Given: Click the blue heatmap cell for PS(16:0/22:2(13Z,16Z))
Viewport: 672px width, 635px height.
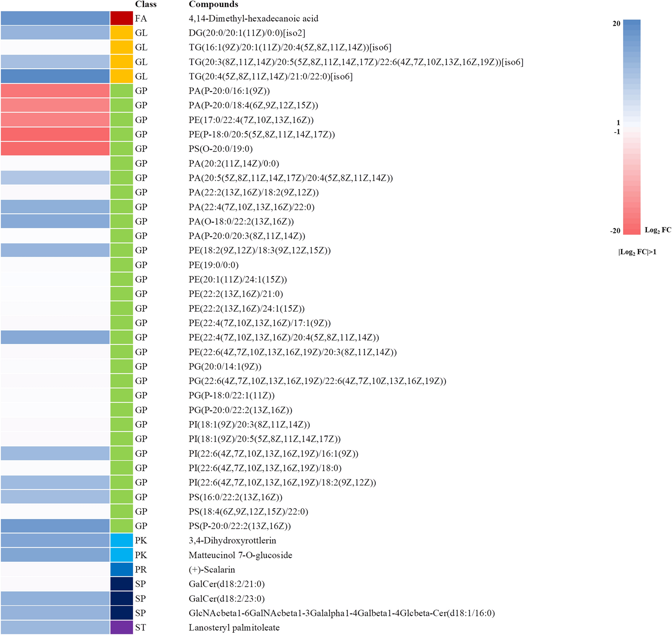Looking at the screenshot, I should (55, 497).
